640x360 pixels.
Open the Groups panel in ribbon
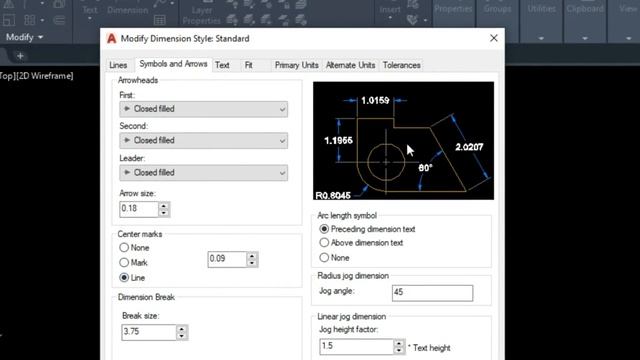tap(497, 9)
